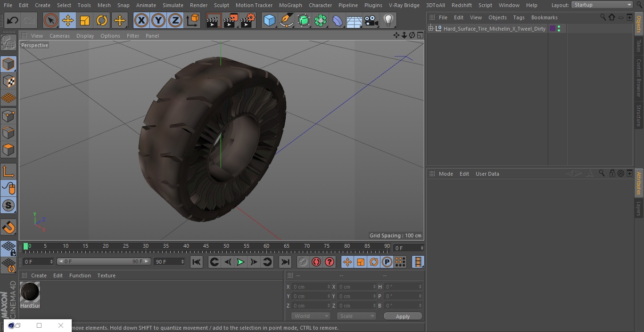This screenshot has width=644, height=332.
Task: Go to start of animation
Action: [x=197, y=262]
